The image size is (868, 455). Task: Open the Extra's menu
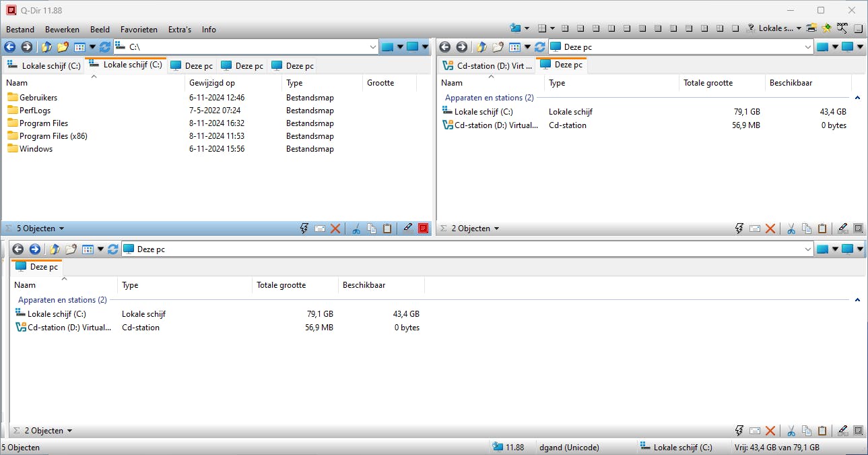tap(180, 29)
